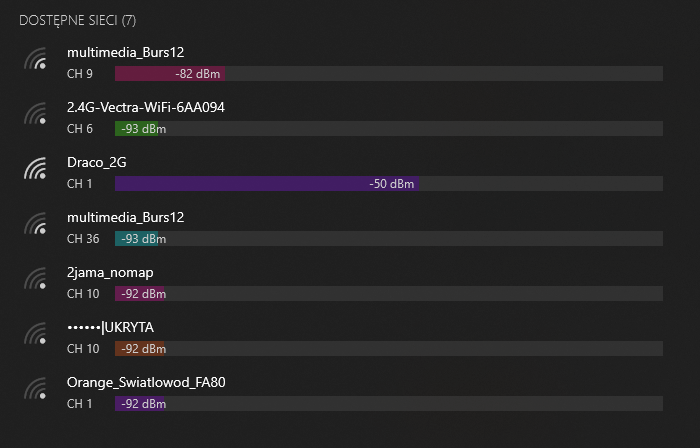Click the Draco_2G Wi-Fi signal icon
Screen dimensions: 700x448
point(37,172)
